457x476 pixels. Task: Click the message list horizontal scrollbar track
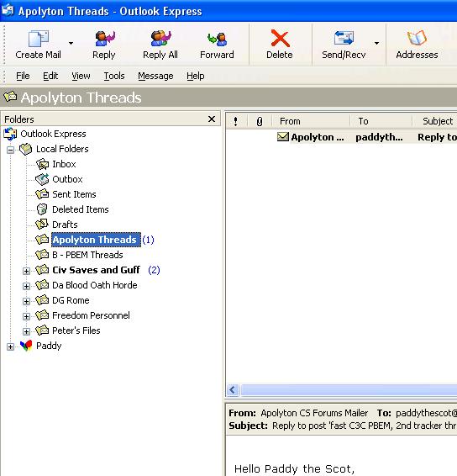pyautogui.click(x=349, y=389)
